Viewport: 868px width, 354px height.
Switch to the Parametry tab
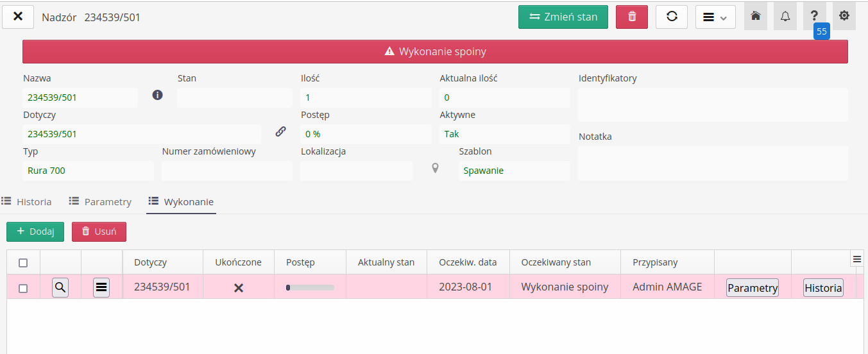(100, 202)
